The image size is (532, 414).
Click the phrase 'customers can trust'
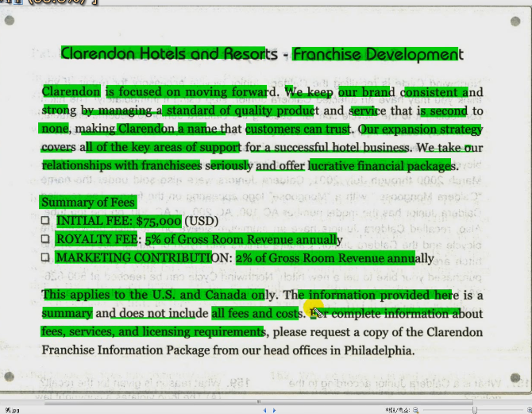point(298,129)
